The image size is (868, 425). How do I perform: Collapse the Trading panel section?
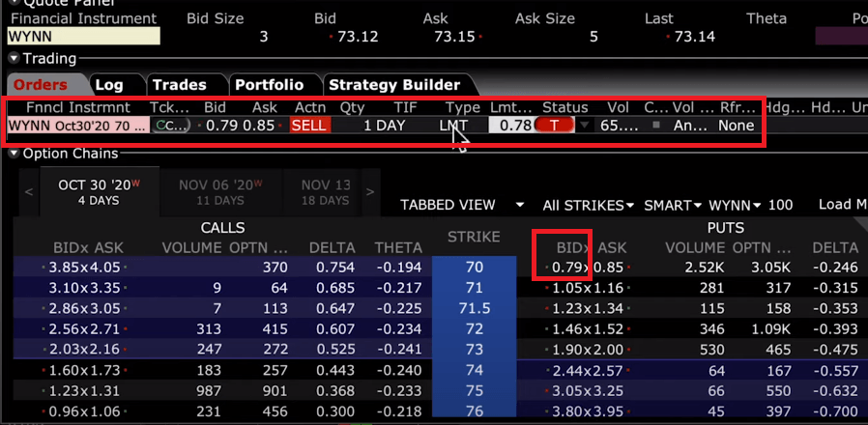(14, 58)
